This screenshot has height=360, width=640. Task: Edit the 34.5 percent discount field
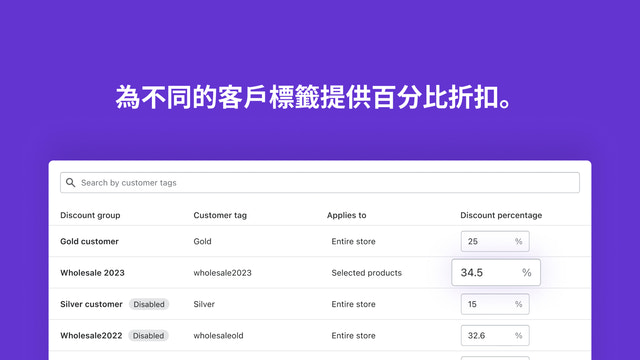[x=496, y=272]
